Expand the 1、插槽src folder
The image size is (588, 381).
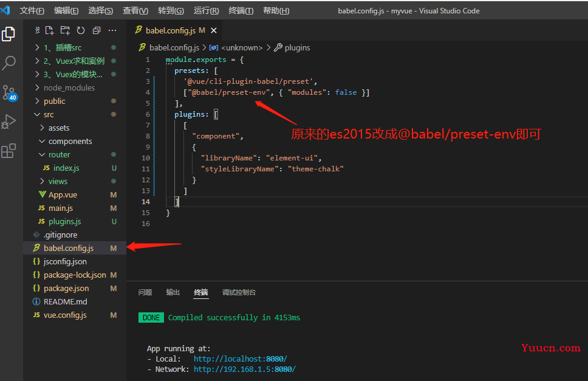point(75,47)
